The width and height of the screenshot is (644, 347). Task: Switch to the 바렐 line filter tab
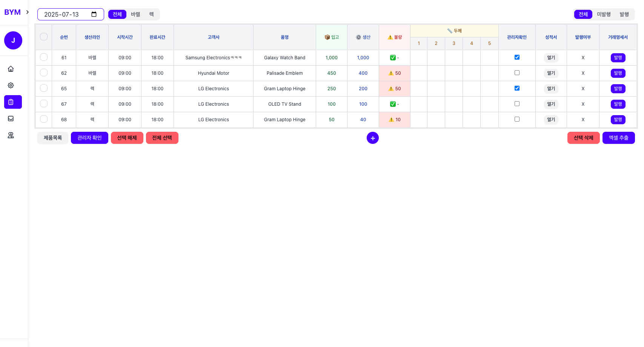click(x=135, y=14)
